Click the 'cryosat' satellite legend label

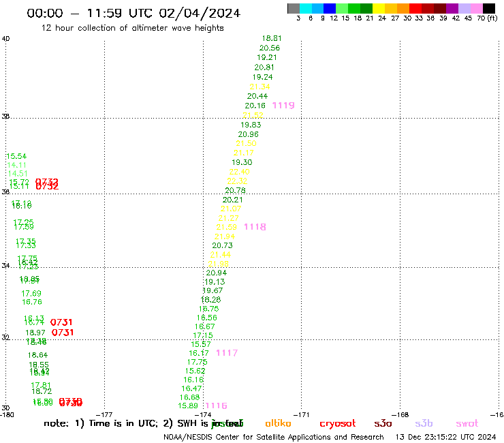tap(338, 423)
